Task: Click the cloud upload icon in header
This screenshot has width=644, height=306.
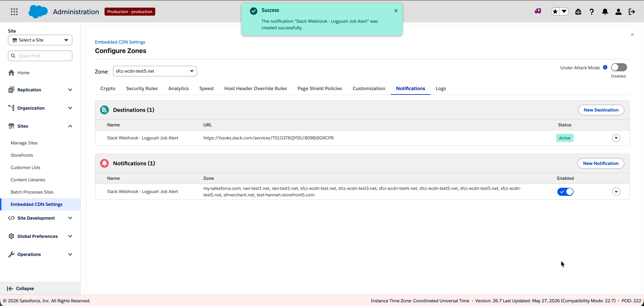Action: coord(578,12)
